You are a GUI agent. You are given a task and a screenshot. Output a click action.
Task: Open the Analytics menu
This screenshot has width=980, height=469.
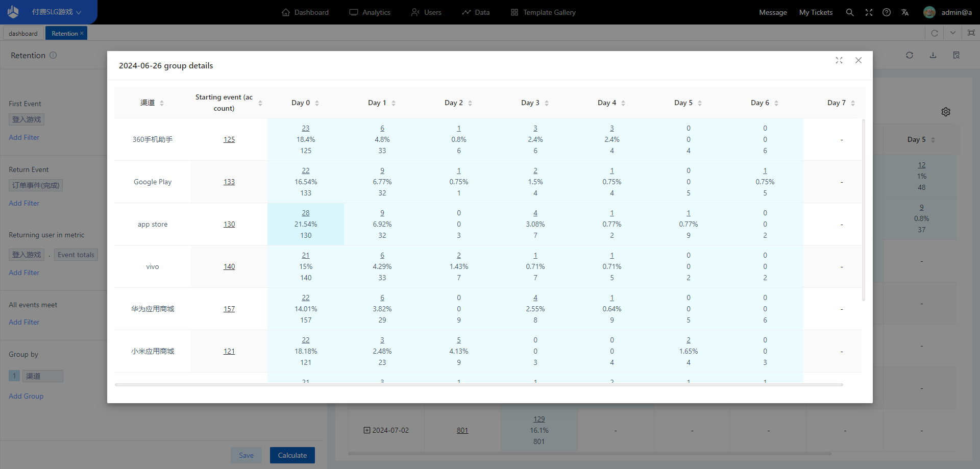coord(370,12)
